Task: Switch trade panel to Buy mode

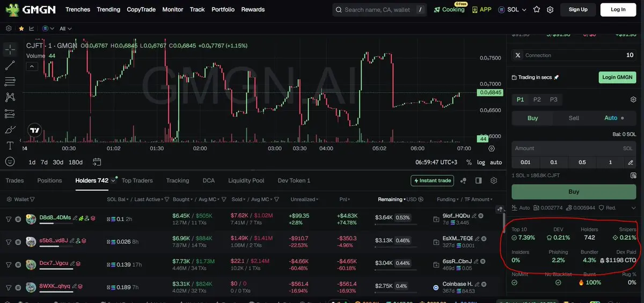Action: 532,118
